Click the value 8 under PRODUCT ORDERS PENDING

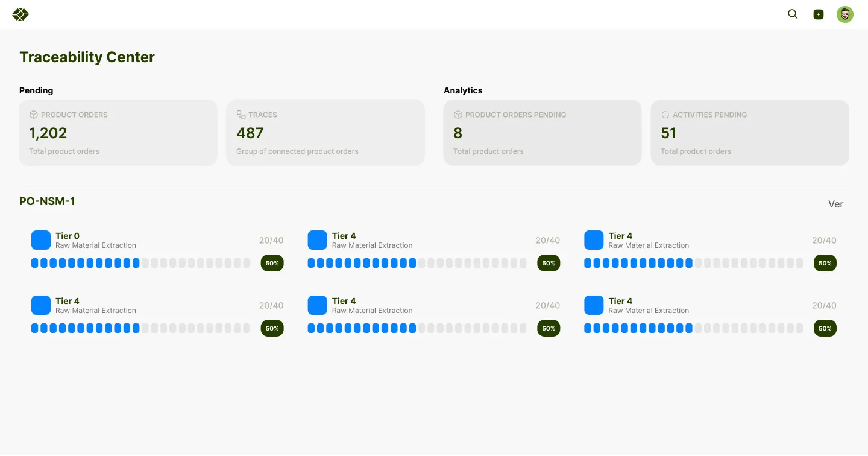pos(458,133)
